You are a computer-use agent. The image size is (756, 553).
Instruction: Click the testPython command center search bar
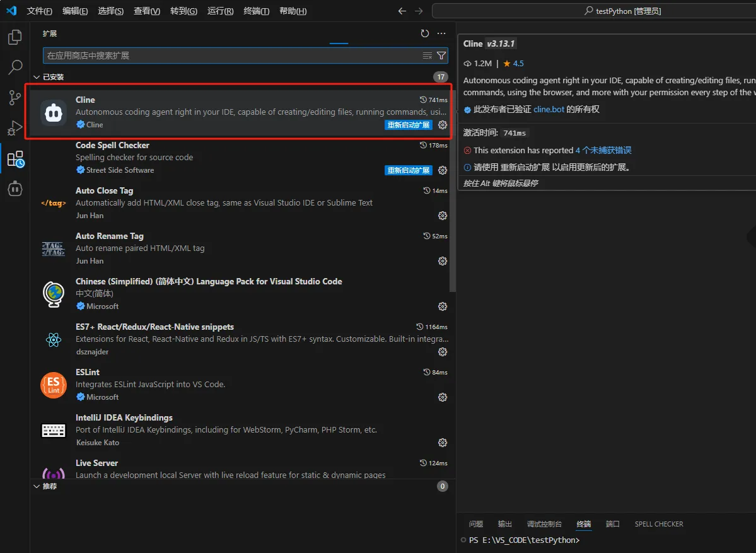[x=594, y=11]
